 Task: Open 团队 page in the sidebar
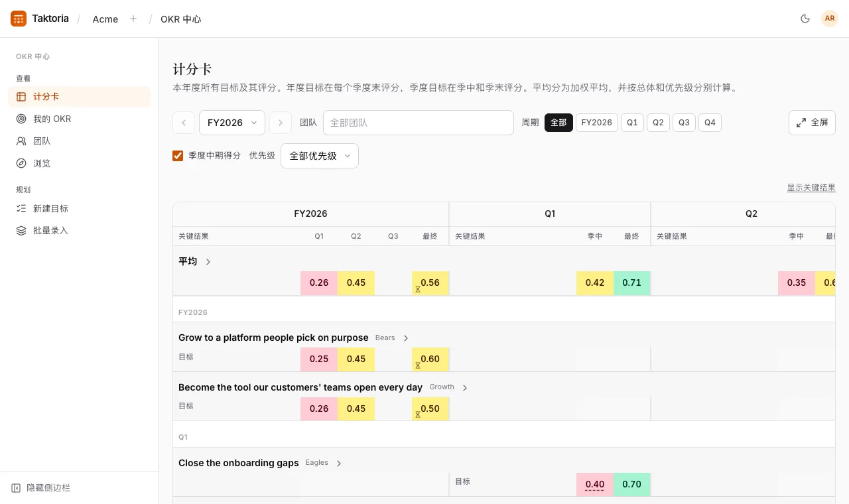click(x=80, y=141)
